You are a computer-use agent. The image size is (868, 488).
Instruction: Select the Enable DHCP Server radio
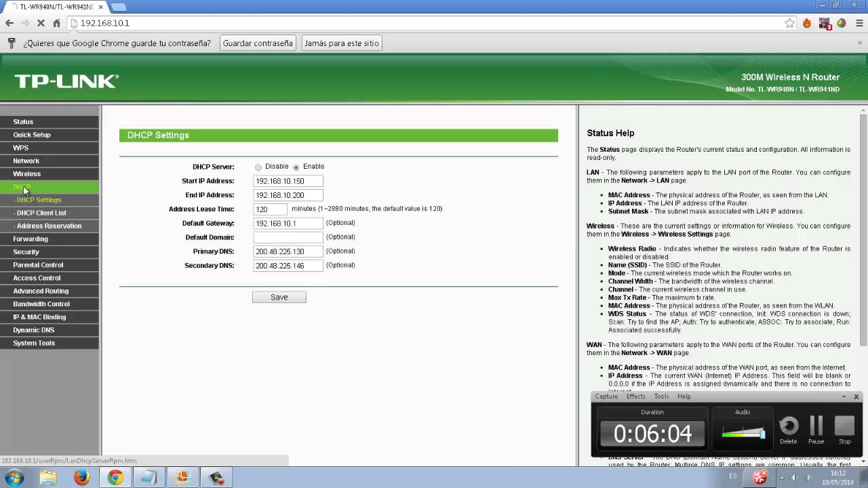[x=296, y=167]
